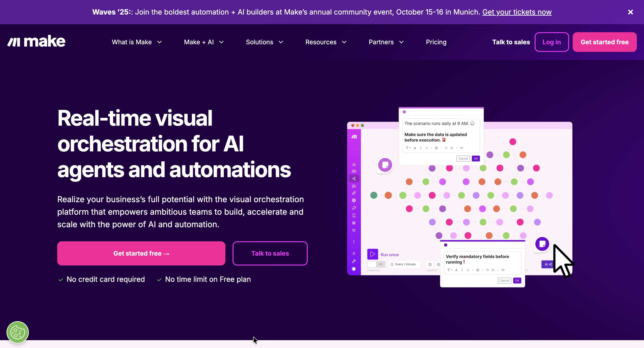The width and height of the screenshot is (644, 348).
Task: Click the globe icon in the illustration sidebar
Action: click(354, 200)
